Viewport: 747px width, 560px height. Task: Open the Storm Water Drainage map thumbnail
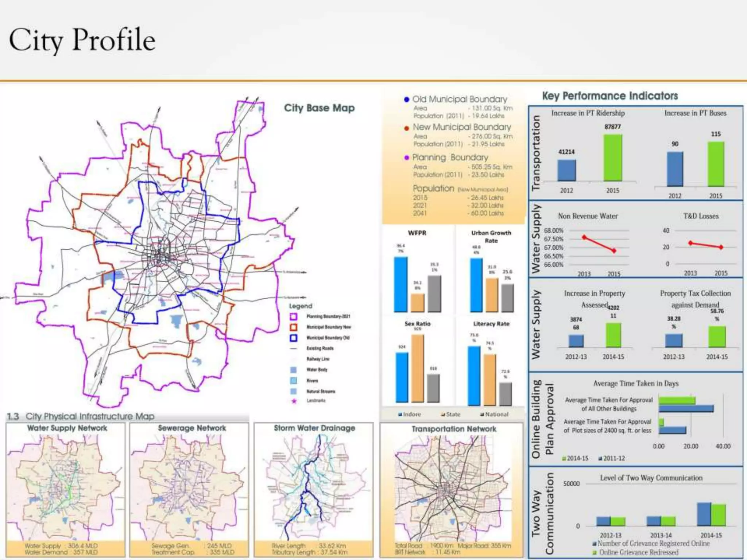tap(314, 490)
